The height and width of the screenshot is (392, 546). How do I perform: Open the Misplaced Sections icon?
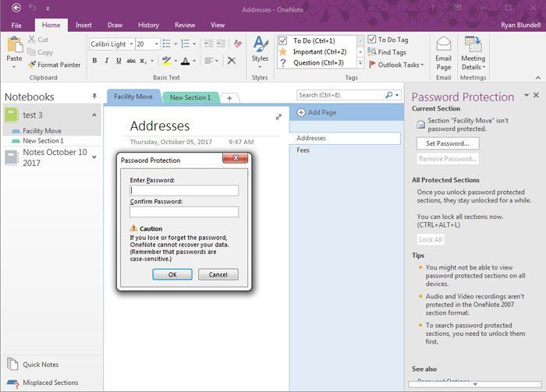12,383
